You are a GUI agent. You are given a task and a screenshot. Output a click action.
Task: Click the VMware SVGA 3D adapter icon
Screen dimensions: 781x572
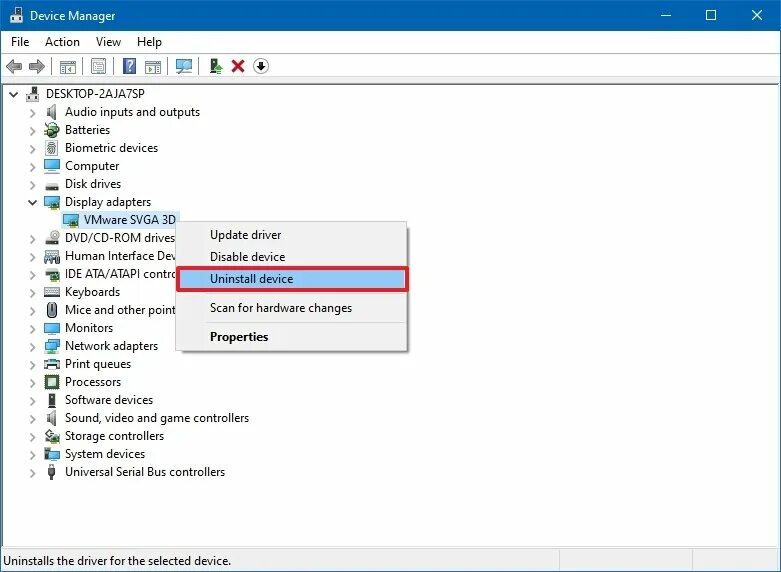click(x=71, y=220)
